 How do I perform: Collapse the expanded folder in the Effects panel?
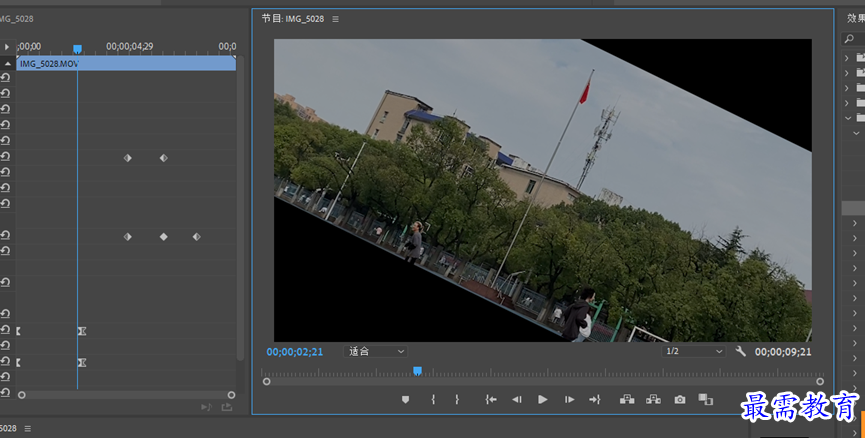point(848,117)
